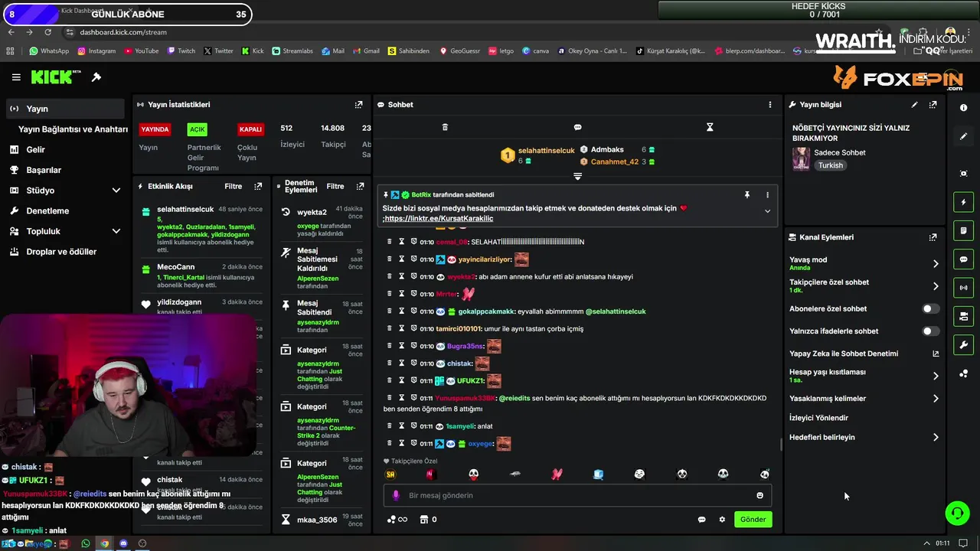This screenshot has height=551, width=980.
Task: Click the screenshot frame icon in right sidebar
Action: (963, 174)
